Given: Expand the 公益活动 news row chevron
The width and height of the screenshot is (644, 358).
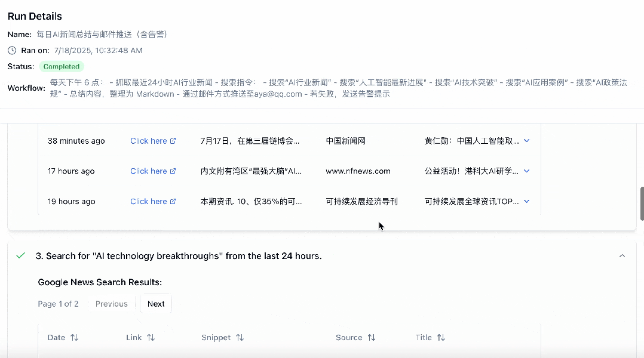Looking at the screenshot, I should [526, 171].
